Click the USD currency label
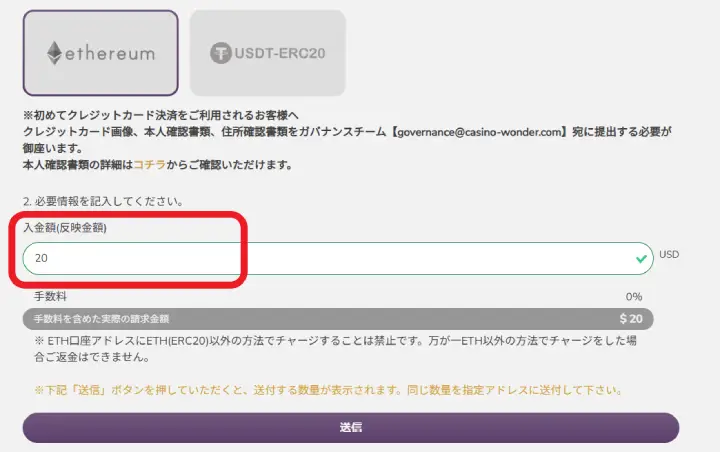The height and width of the screenshot is (452, 720). click(669, 254)
